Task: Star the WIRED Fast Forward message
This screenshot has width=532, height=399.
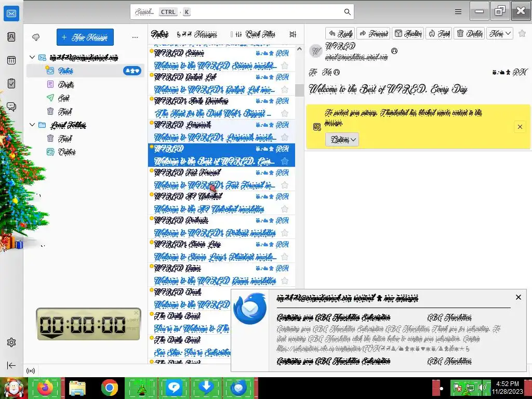Action: 285,185
